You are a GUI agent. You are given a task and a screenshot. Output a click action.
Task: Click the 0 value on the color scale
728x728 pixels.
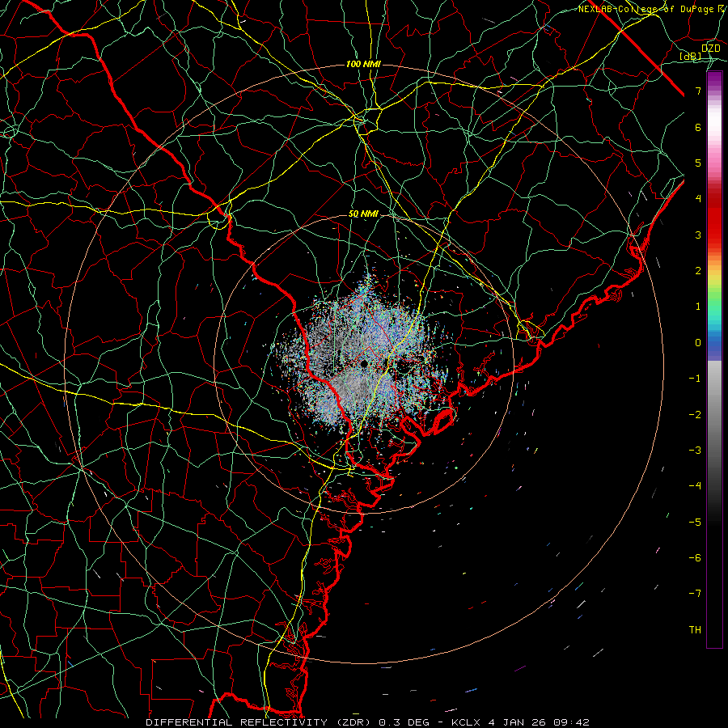698,343
